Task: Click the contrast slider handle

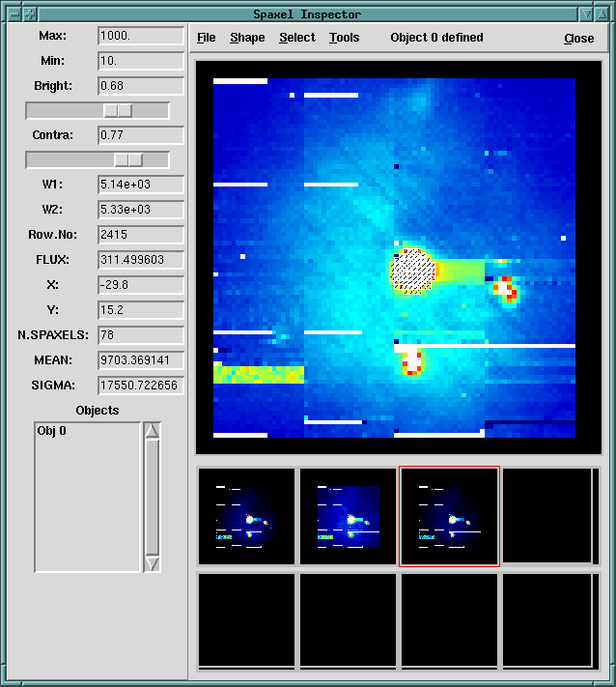Action: click(128, 160)
